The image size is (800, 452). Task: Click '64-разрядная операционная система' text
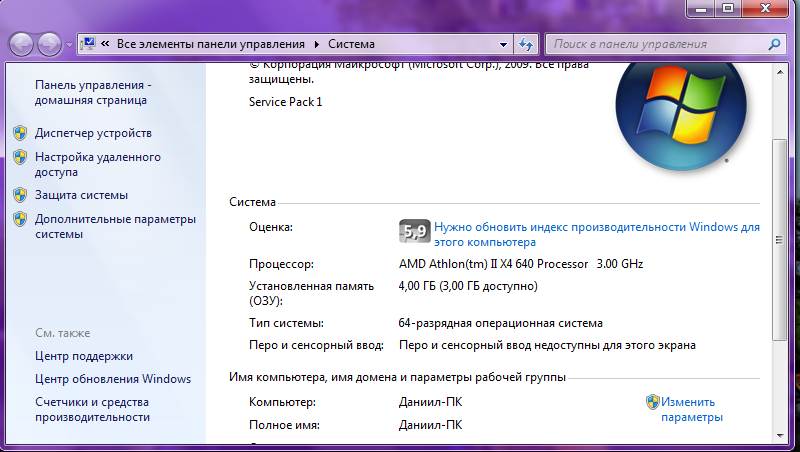click(501, 323)
